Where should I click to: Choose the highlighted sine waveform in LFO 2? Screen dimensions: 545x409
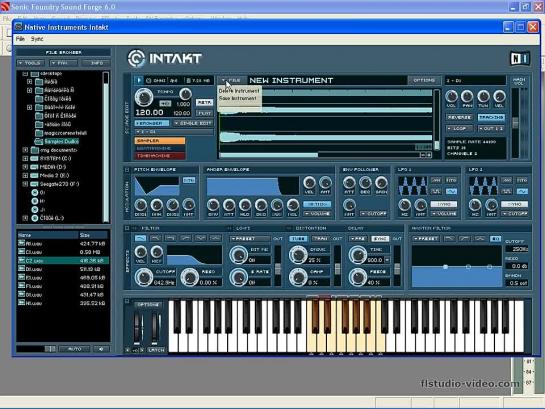pos(522,191)
